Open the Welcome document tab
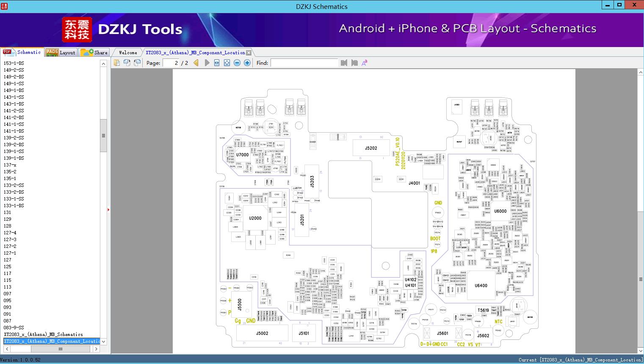Screen dimensions: 644x364 coord(128,53)
